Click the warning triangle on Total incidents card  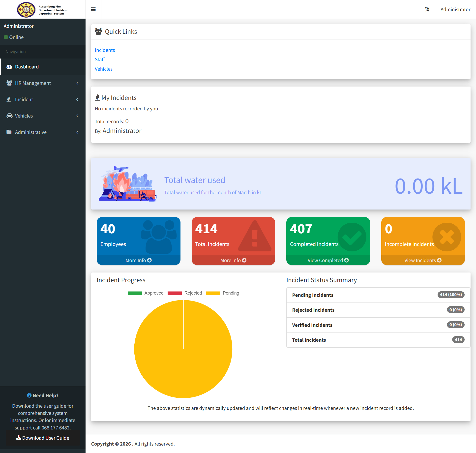point(255,236)
